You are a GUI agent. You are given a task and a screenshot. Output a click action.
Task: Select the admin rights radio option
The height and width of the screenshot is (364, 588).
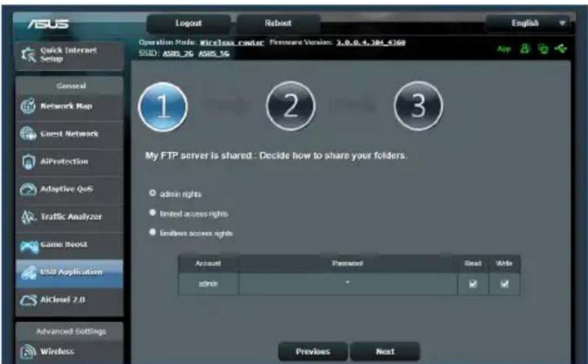152,193
